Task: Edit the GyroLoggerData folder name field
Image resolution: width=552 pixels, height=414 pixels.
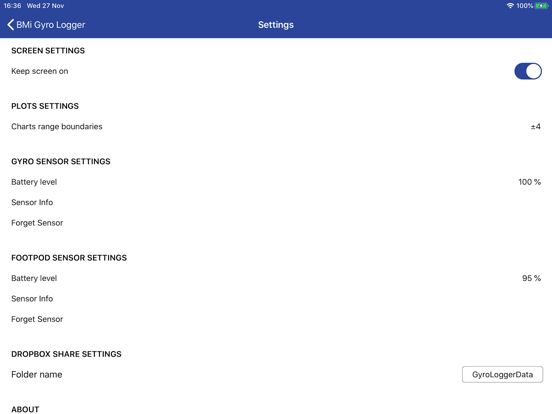Action: pos(502,375)
